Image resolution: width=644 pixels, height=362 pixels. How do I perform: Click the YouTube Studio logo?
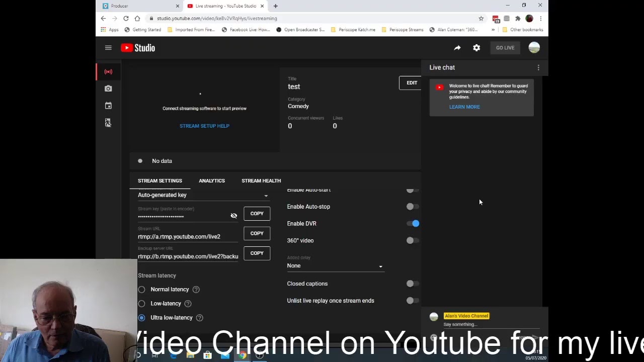(x=138, y=48)
